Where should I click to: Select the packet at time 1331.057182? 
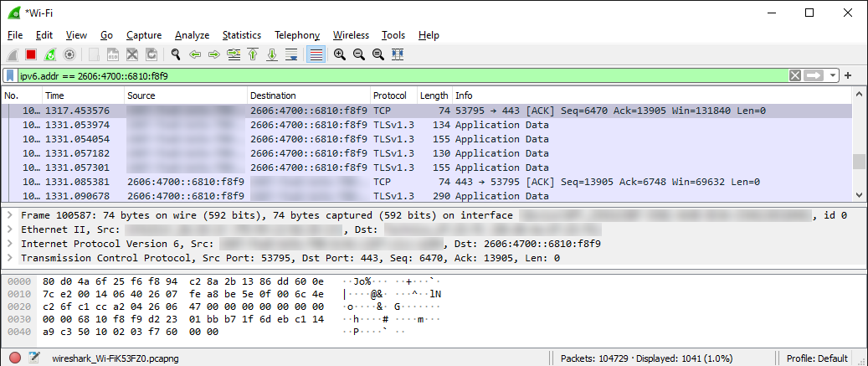pyautogui.click(x=428, y=153)
